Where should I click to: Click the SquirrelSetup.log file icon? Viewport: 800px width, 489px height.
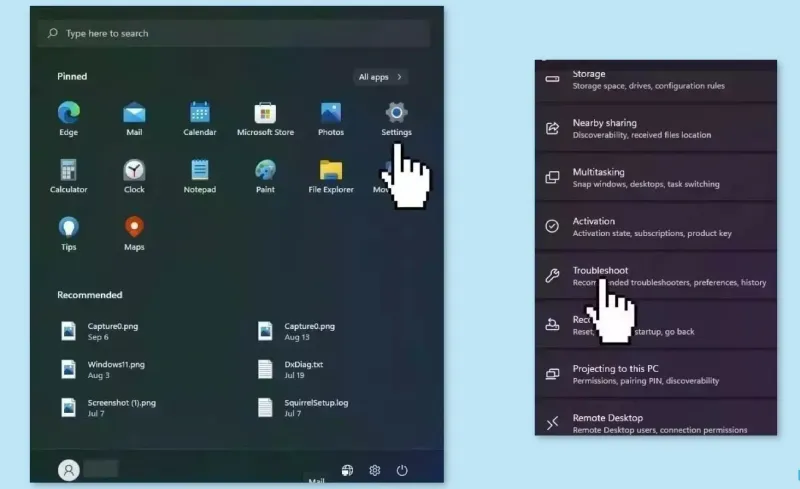pos(265,408)
